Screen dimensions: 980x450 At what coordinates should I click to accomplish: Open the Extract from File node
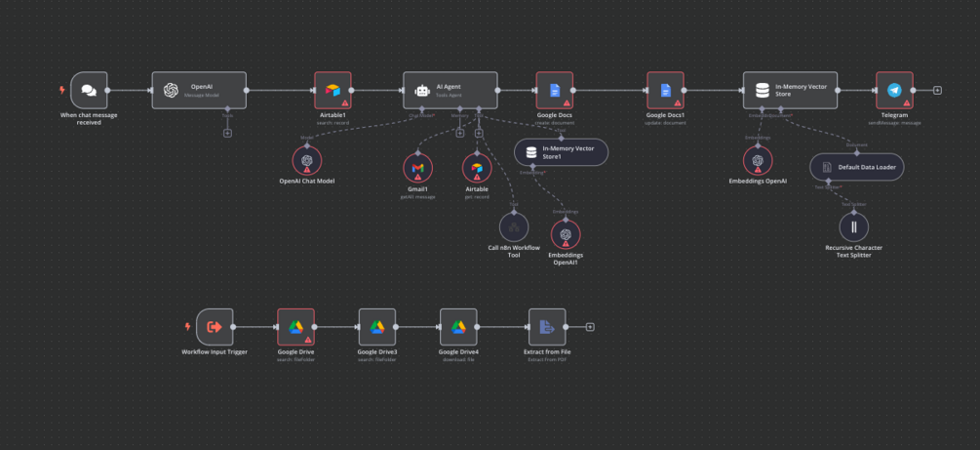[547, 327]
